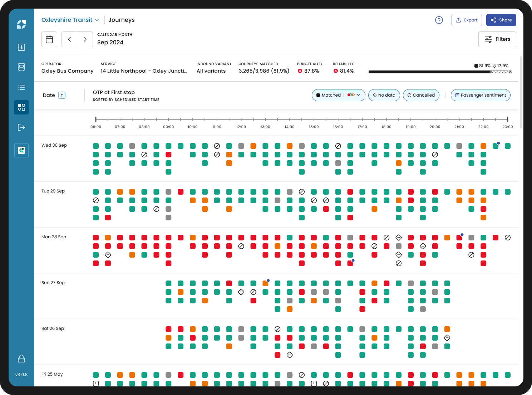Click the 23:00 timeline end marker
The height and width of the screenshot is (395, 532).
coord(508,120)
